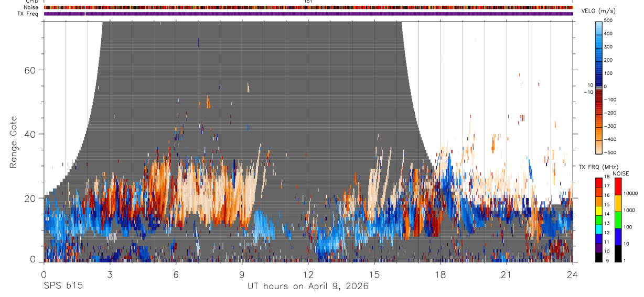This screenshot has width=644, height=297.
Task: Click the '15' hour tick label
Action: pyautogui.click(x=374, y=274)
